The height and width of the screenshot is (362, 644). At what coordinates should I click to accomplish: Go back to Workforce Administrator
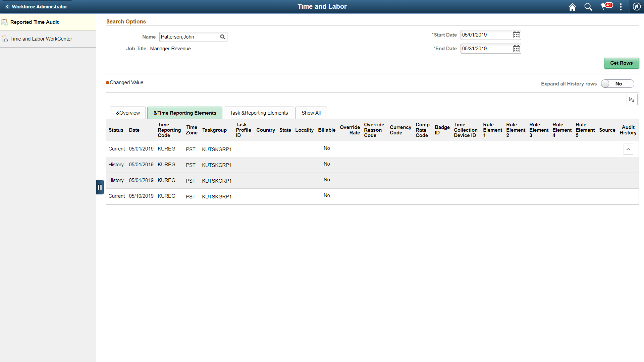[x=36, y=7]
